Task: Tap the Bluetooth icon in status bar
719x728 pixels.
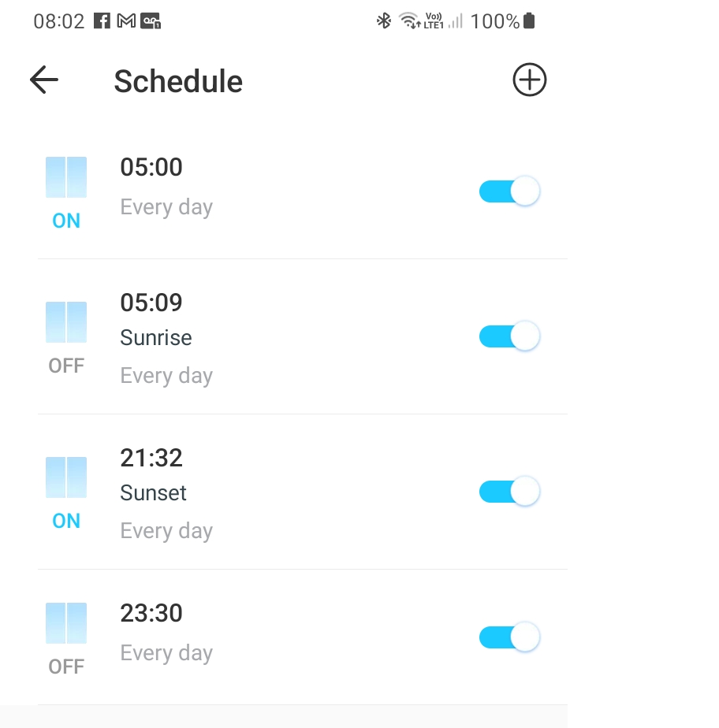Action: (384, 21)
